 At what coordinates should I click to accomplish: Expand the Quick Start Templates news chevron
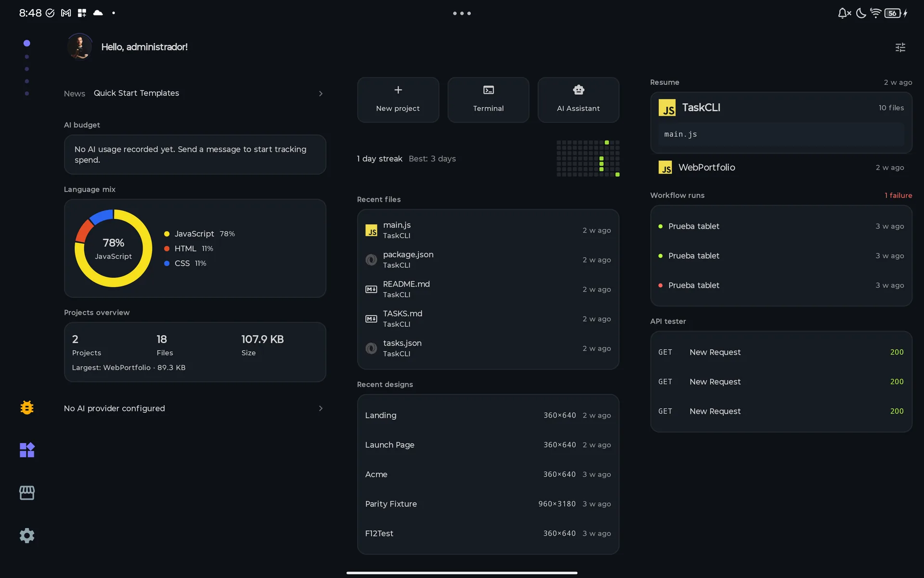pos(321,93)
